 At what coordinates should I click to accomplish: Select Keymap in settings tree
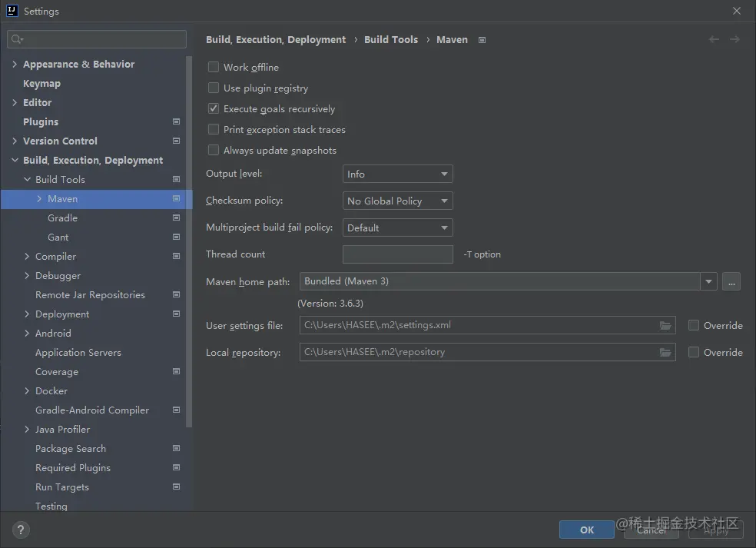[x=42, y=84]
